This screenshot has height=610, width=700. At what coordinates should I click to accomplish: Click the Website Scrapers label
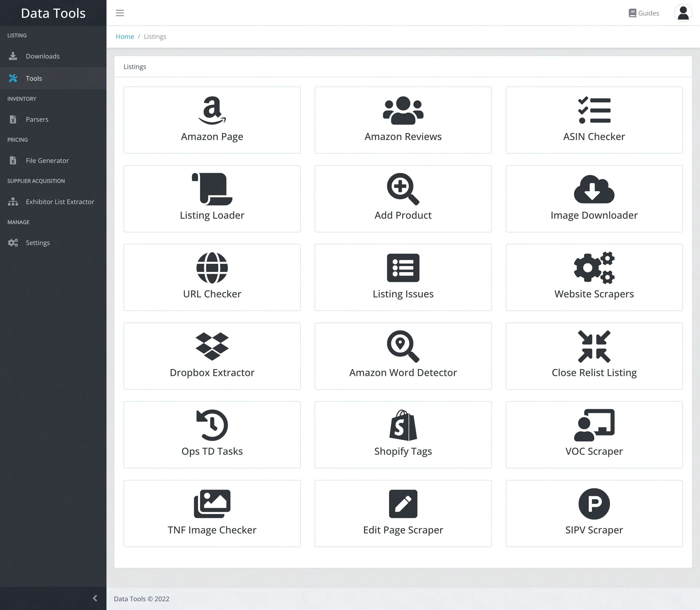[x=594, y=294]
